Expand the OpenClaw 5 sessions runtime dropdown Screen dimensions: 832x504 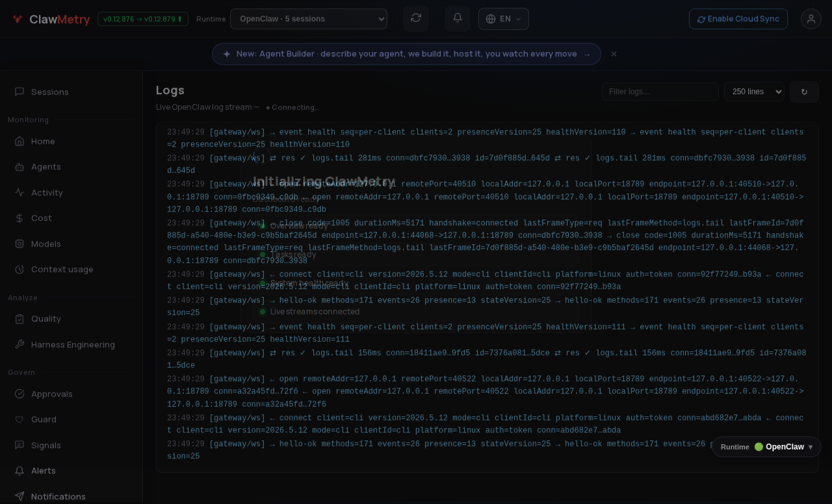[309, 19]
